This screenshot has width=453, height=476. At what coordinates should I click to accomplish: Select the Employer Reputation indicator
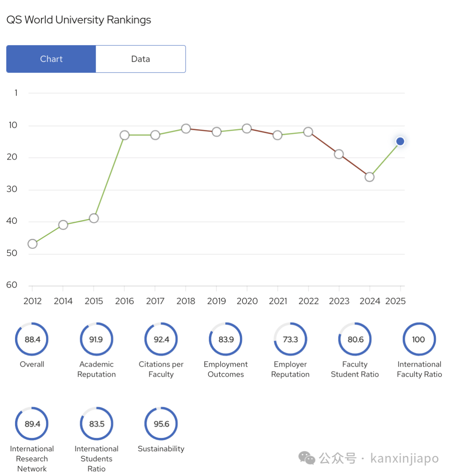[290, 339]
